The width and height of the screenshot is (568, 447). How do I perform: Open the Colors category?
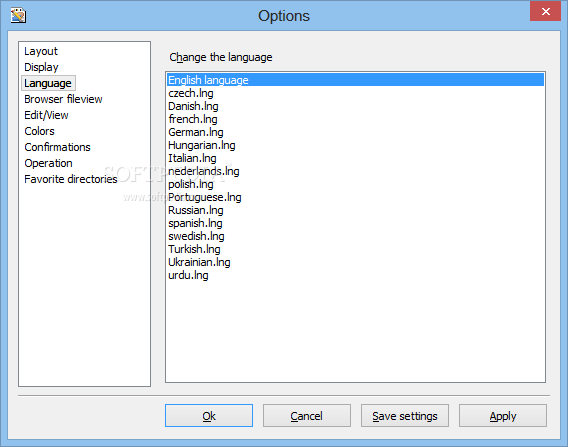39,131
